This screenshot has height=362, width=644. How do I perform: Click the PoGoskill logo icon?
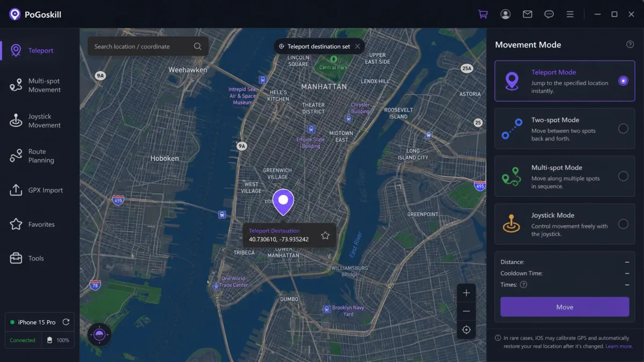point(15,14)
